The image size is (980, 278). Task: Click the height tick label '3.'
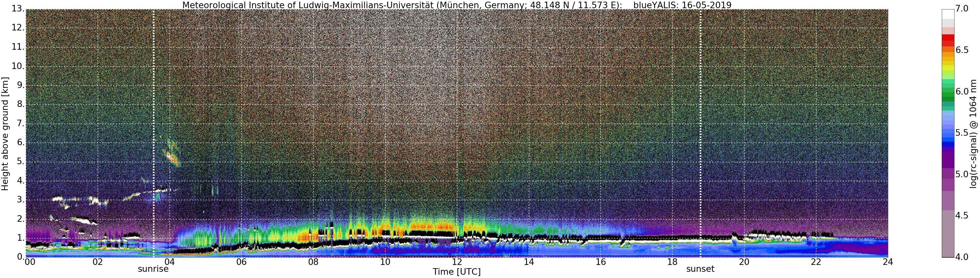click(20, 200)
